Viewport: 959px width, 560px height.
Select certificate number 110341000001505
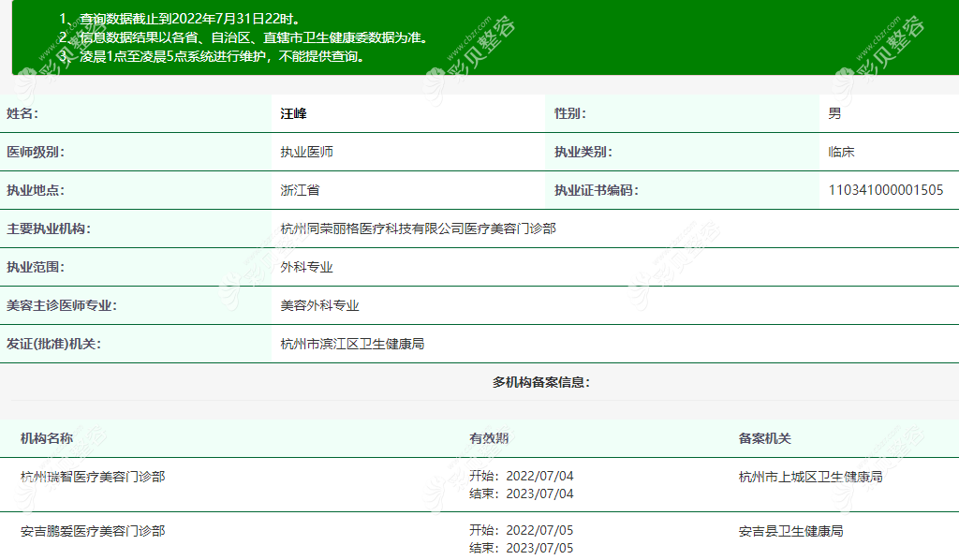coord(886,191)
